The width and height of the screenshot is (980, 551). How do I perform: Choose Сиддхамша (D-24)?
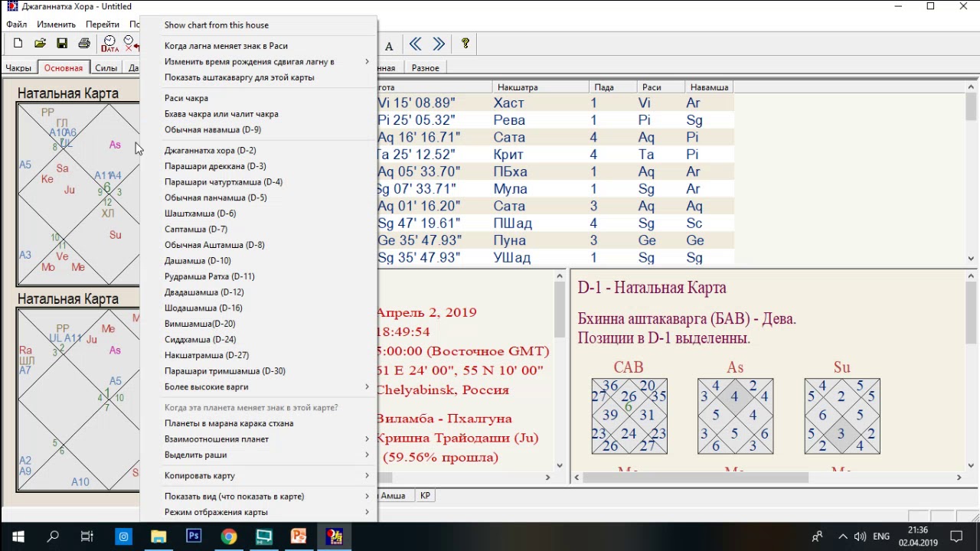pos(259,339)
